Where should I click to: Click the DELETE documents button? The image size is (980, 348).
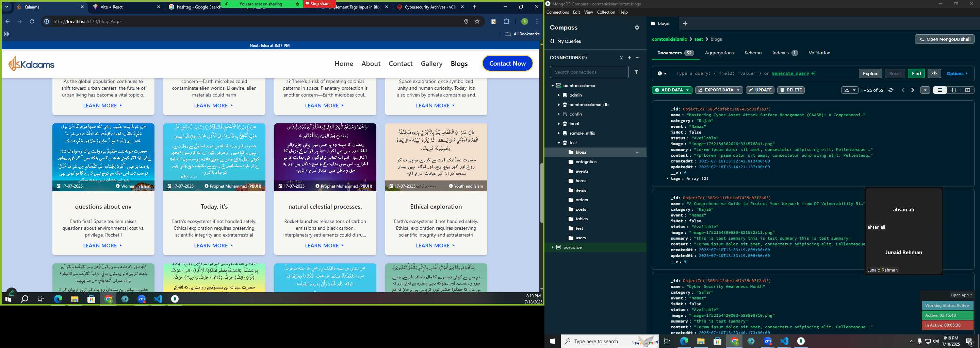[x=790, y=90]
